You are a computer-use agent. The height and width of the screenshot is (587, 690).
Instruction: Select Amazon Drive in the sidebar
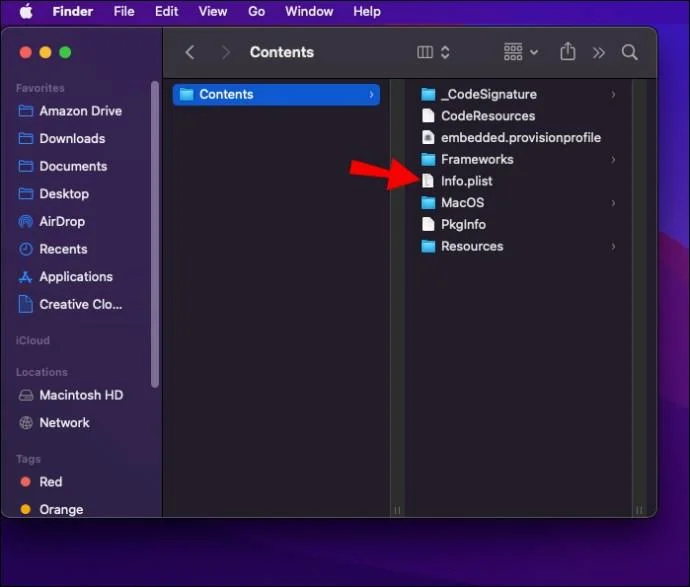[81, 111]
